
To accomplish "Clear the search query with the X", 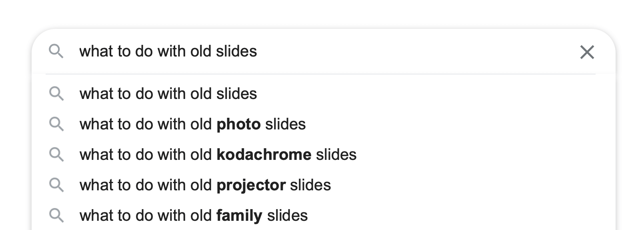I will [587, 52].
